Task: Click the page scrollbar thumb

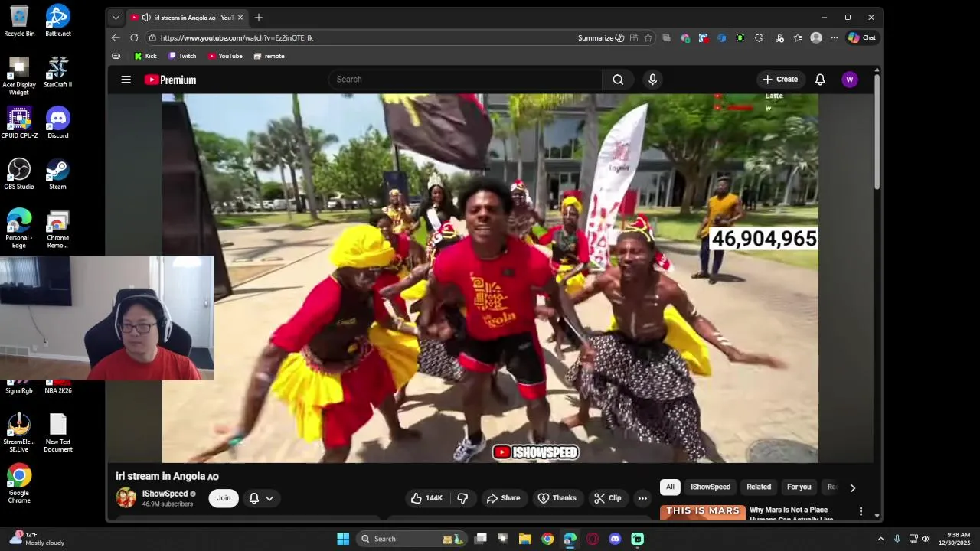Action: [877, 130]
